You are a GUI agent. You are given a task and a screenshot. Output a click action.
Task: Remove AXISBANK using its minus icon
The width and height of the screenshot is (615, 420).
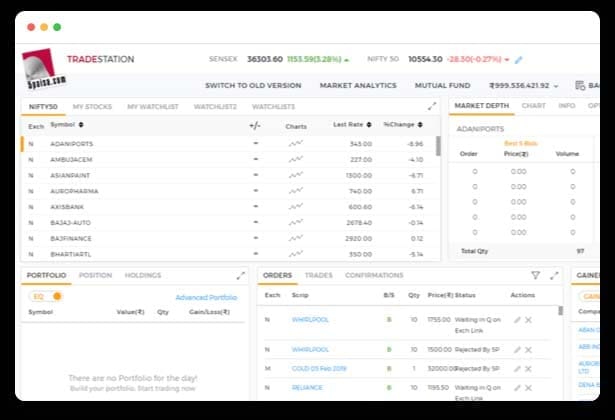tap(256, 206)
